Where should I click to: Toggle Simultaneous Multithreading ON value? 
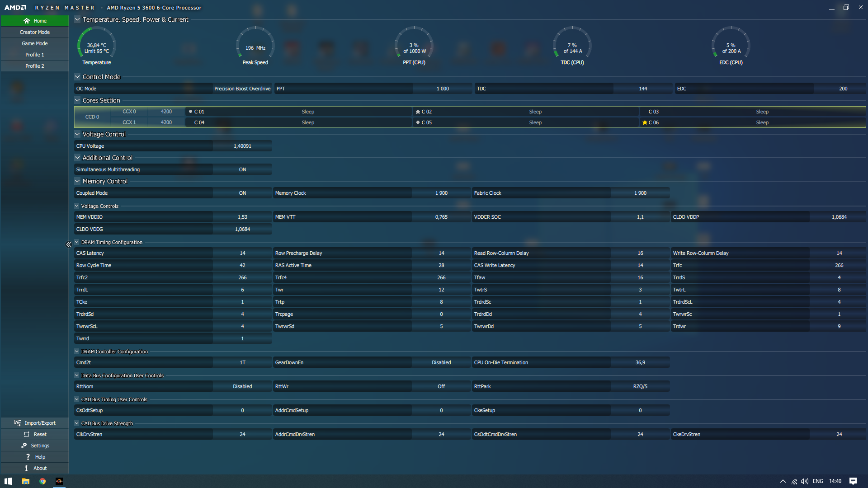click(242, 169)
